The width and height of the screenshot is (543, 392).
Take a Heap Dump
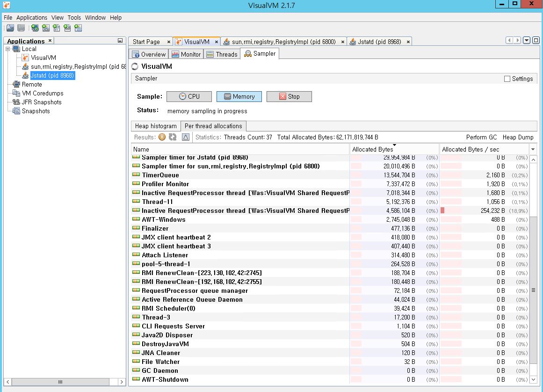pos(518,138)
